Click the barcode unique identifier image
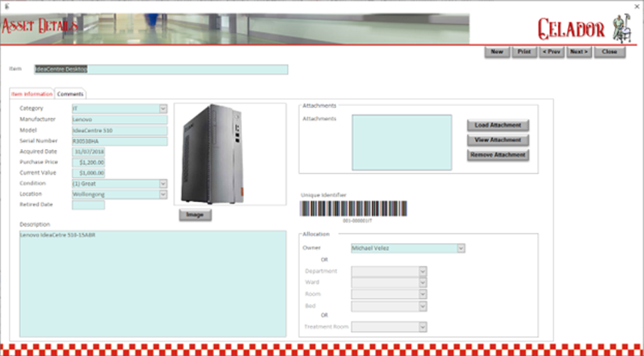 pyautogui.click(x=353, y=208)
